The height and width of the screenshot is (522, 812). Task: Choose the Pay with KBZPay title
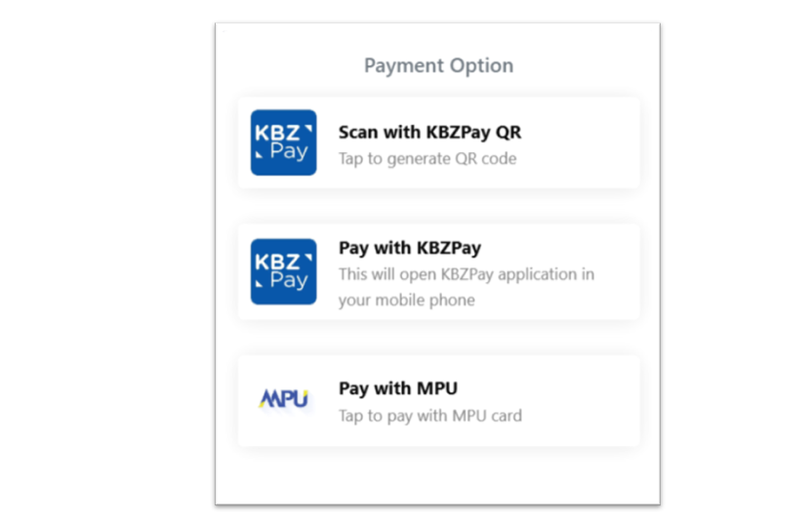[410, 248]
